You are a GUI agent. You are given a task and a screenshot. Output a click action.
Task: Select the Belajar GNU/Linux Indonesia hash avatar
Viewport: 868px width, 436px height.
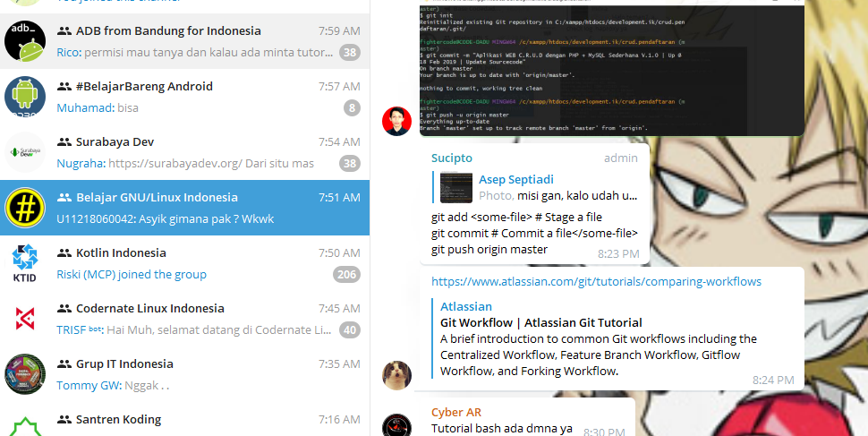tap(25, 208)
